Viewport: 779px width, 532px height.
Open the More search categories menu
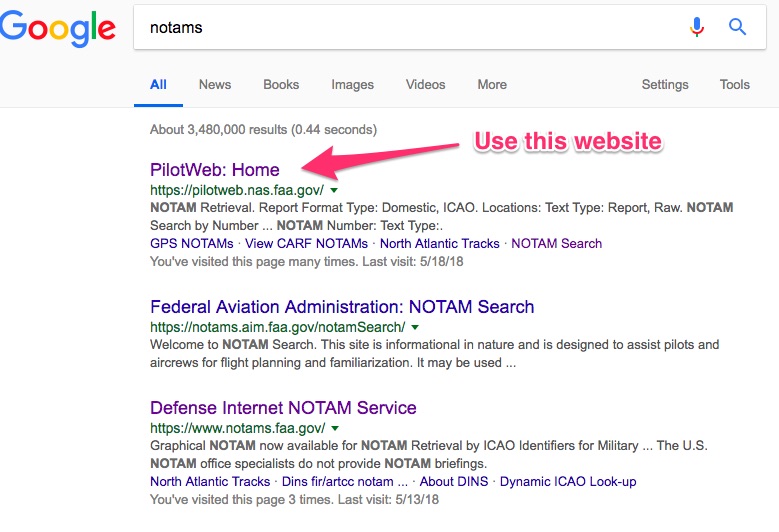[x=492, y=84]
